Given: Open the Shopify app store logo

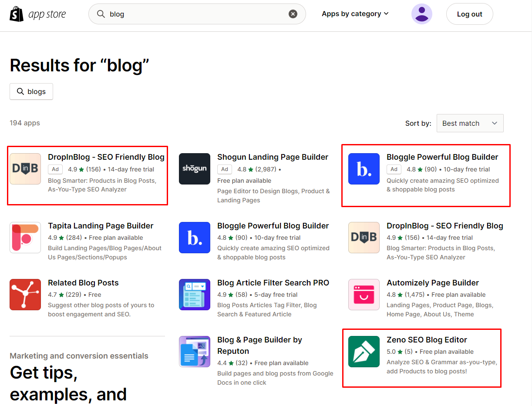Looking at the screenshot, I should tap(38, 14).
